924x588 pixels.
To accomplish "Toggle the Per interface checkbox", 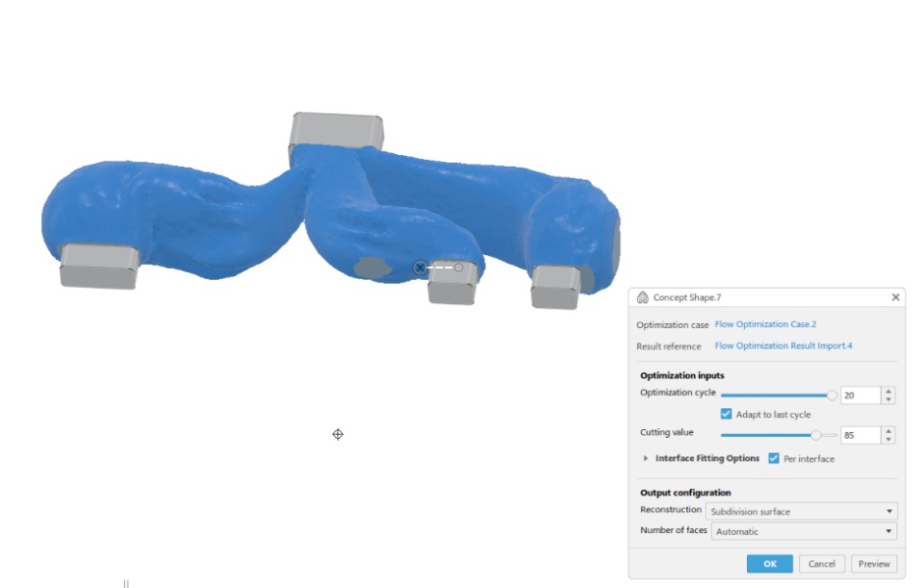I will 774,458.
